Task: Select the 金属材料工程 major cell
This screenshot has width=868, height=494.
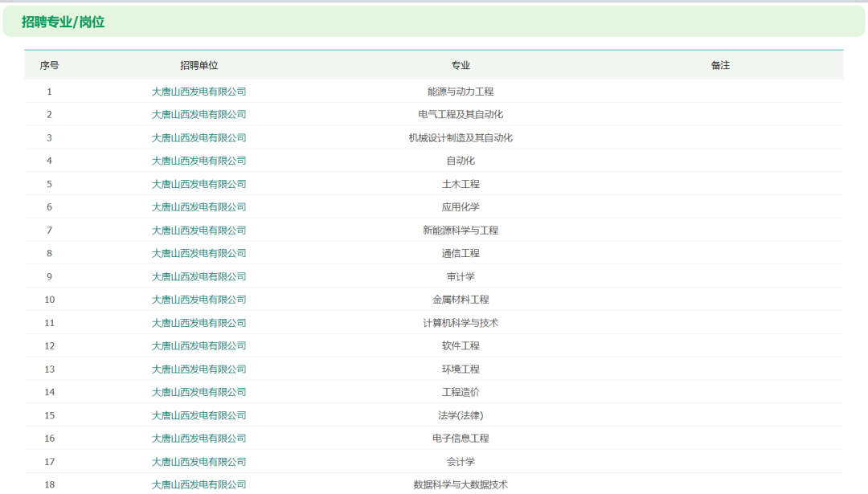Action: coord(461,300)
